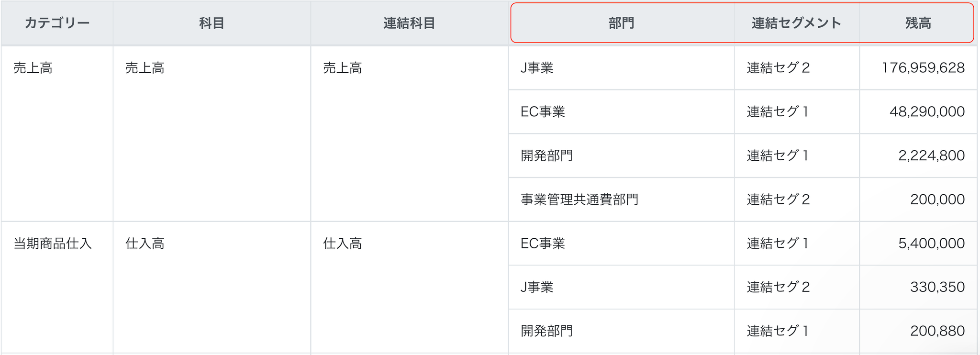Select the 部門 column header
The width and height of the screenshot is (980, 355).
(622, 23)
